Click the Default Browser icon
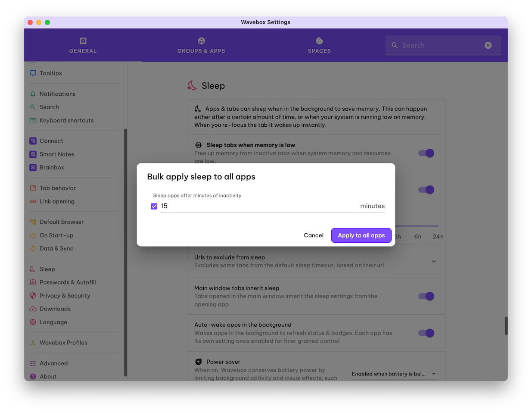Viewport: 532px width, 413px height. click(33, 222)
